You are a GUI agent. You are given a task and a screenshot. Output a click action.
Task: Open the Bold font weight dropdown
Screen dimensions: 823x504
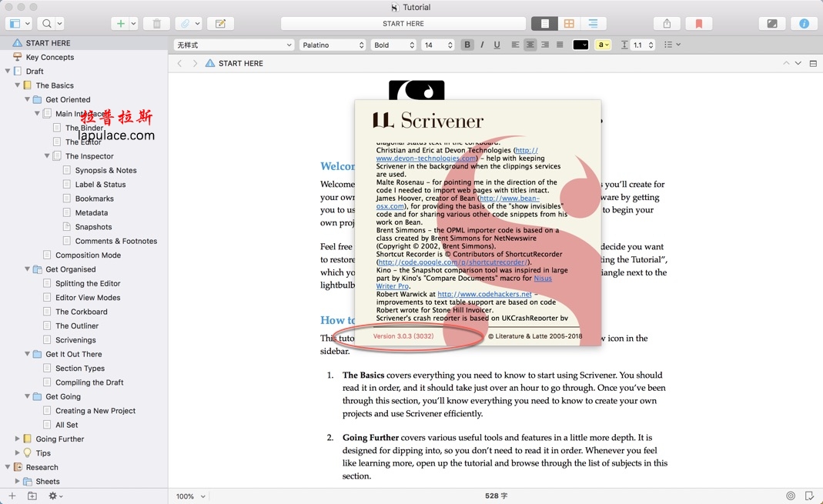pyautogui.click(x=393, y=45)
